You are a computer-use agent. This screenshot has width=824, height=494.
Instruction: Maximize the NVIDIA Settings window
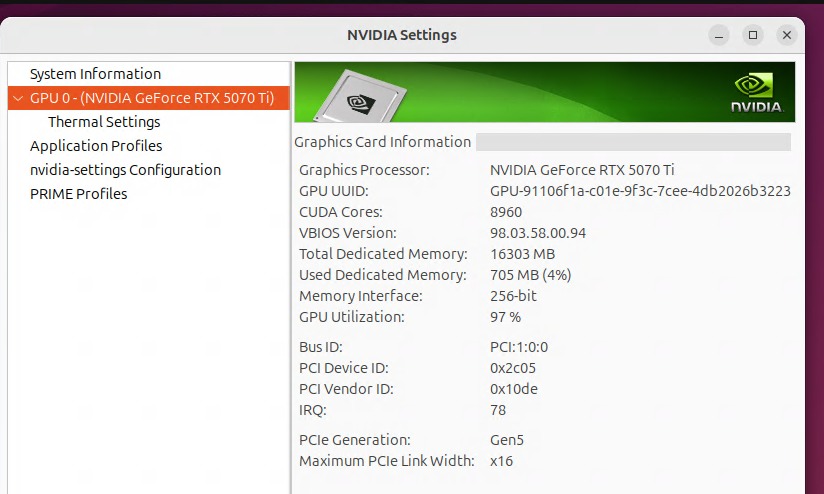pos(753,35)
